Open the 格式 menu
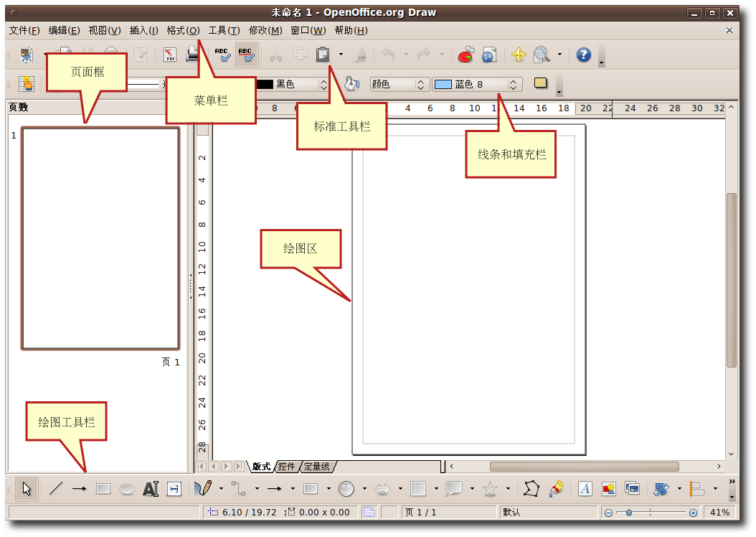This screenshot has height=537, width=756. pyautogui.click(x=182, y=30)
